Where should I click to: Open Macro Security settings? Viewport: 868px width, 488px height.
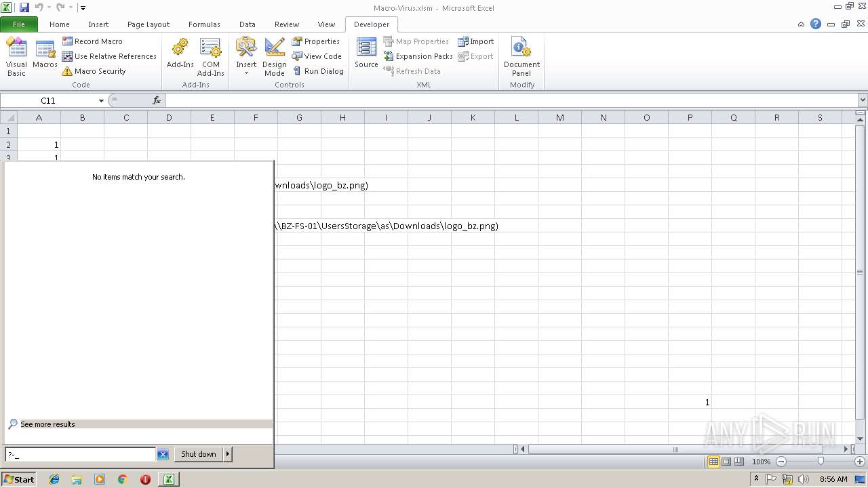94,71
